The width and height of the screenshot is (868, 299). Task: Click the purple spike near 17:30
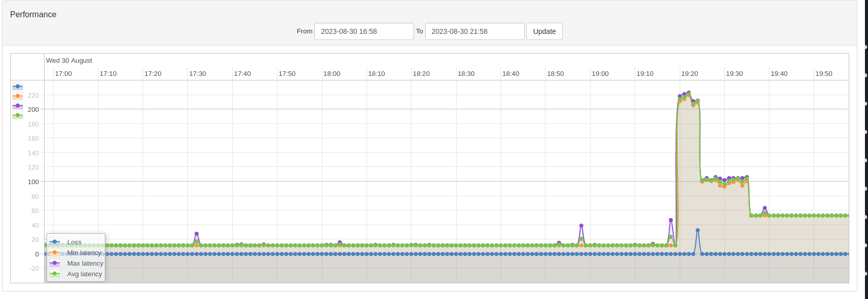pos(196,234)
